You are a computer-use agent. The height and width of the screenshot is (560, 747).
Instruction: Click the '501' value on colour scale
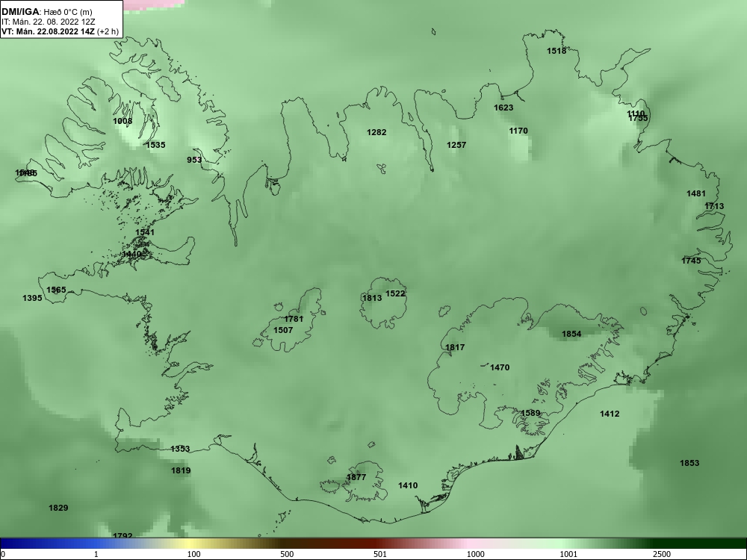click(x=380, y=554)
